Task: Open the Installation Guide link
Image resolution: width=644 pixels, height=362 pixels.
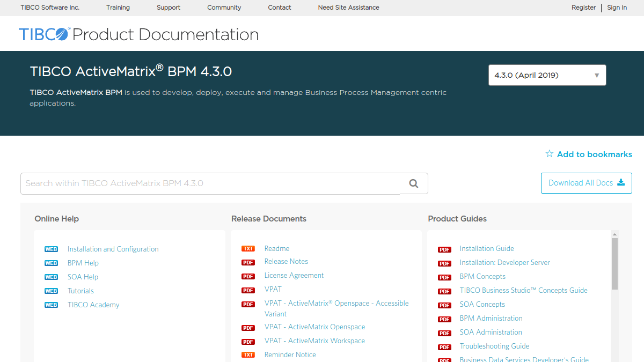Action: [487, 248]
